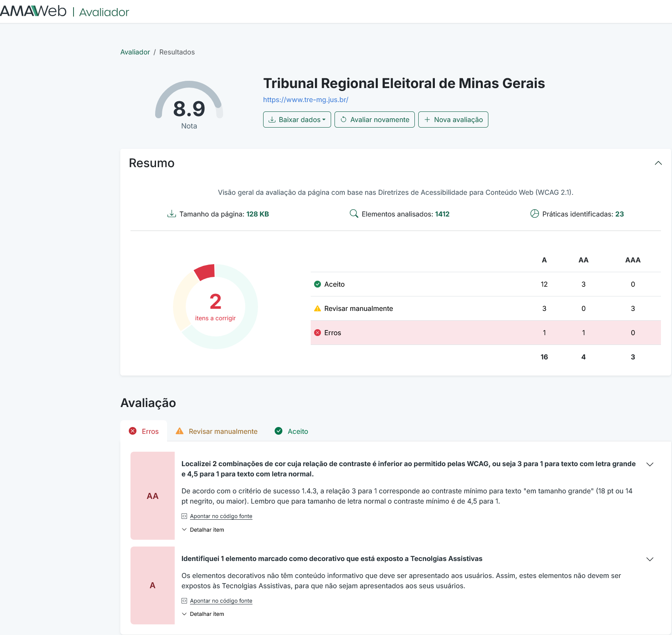
Task: Go to Avaliador in the breadcrumb
Action: click(135, 52)
